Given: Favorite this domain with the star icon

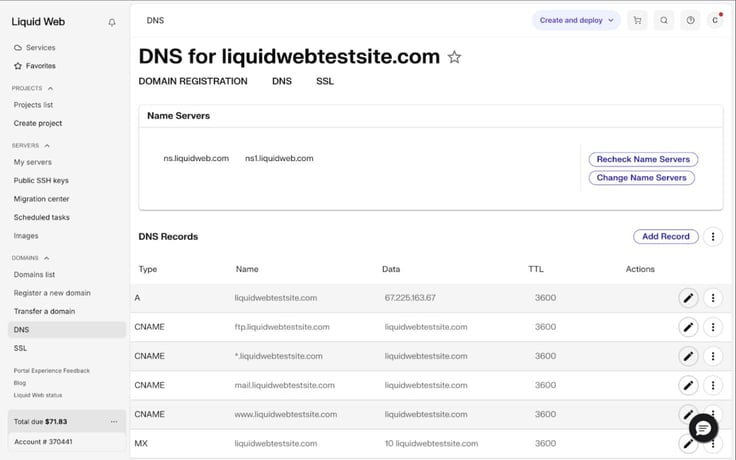Looking at the screenshot, I should (x=454, y=57).
